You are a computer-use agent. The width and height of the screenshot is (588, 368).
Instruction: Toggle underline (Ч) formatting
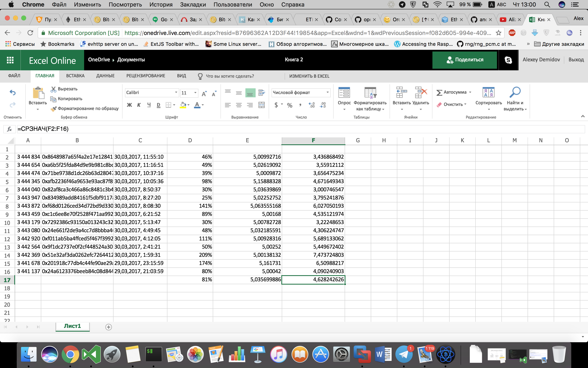point(149,105)
